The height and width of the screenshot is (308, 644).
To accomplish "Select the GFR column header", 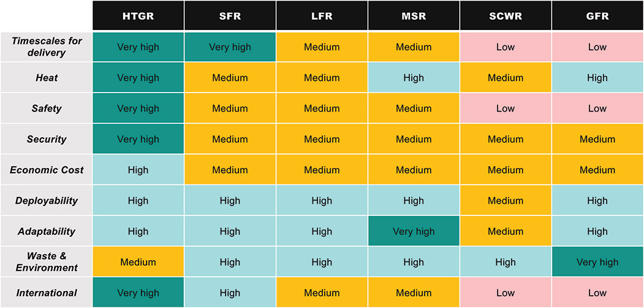I will [597, 16].
